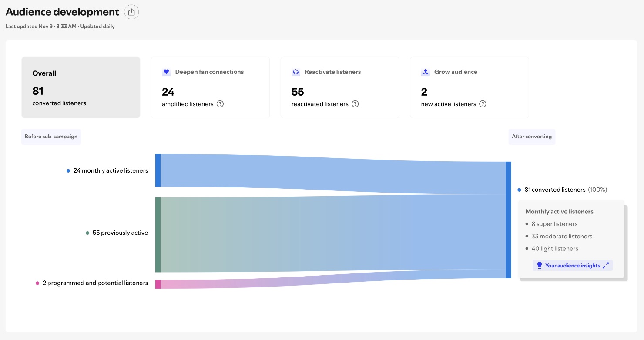Open Your audience insights
This screenshot has height=340, width=644.
[x=573, y=265]
